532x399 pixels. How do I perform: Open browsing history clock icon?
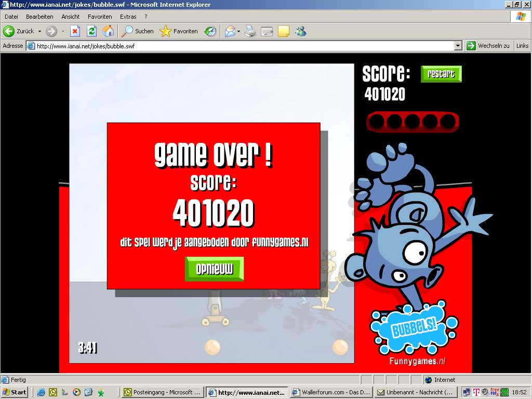point(210,31)
